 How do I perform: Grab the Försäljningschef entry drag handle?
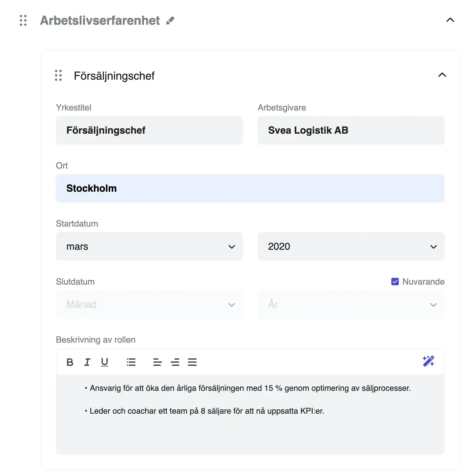tap(58, 76)
